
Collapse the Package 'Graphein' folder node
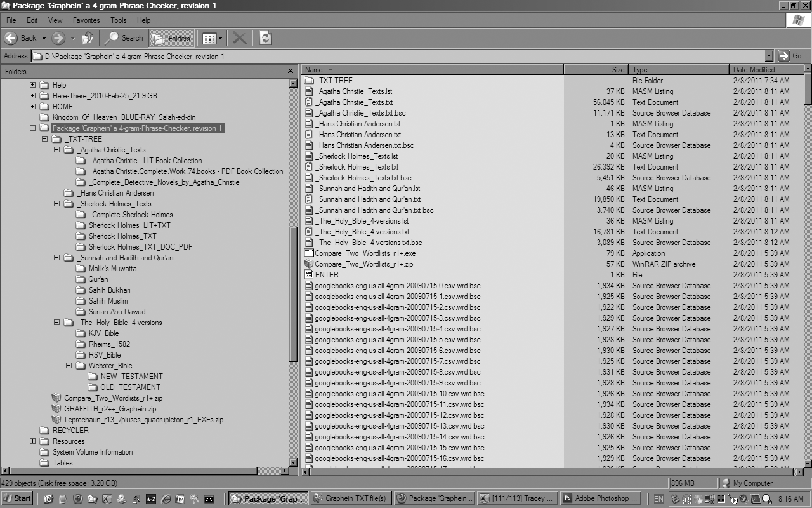(x=32, y=128)
